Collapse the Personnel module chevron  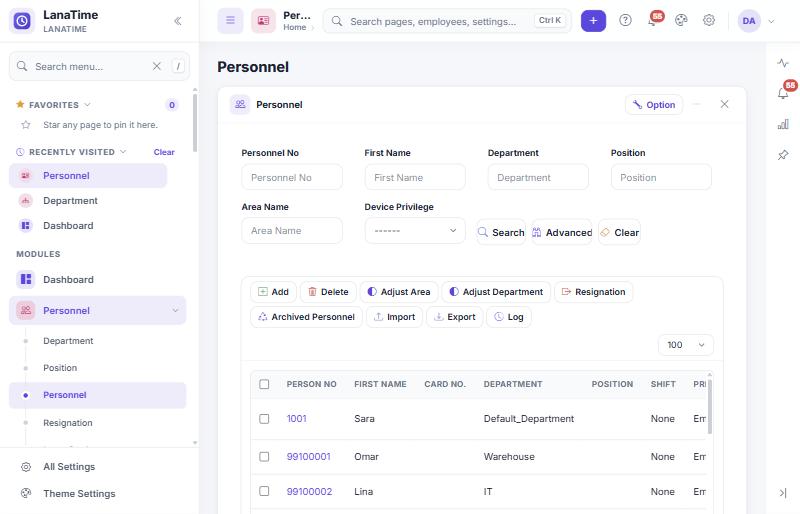[x=175, y=310]
